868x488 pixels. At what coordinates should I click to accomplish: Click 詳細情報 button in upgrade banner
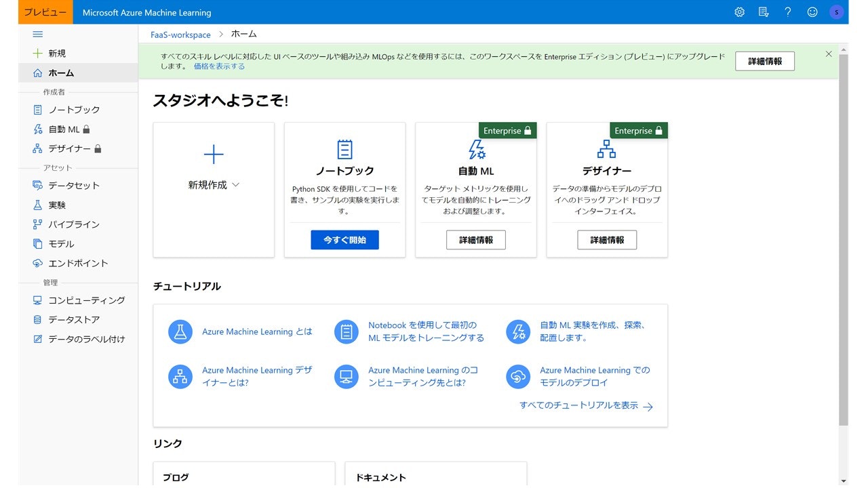[765, 61]
